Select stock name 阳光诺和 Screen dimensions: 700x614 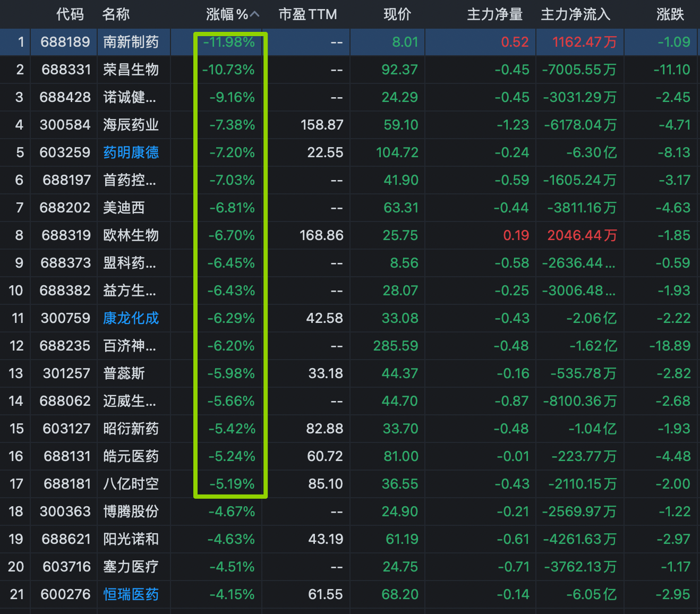point(131,539)
